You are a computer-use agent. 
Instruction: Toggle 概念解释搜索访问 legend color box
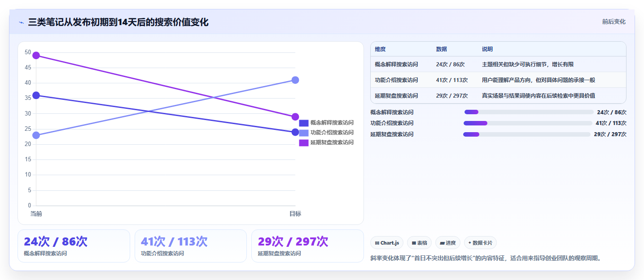[304, 123]
